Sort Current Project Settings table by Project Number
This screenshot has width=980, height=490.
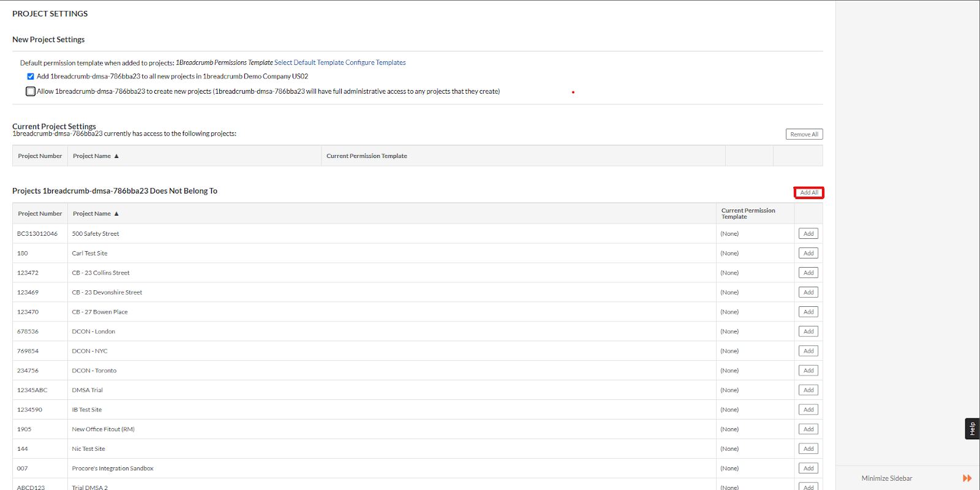[x=40, y=156]
